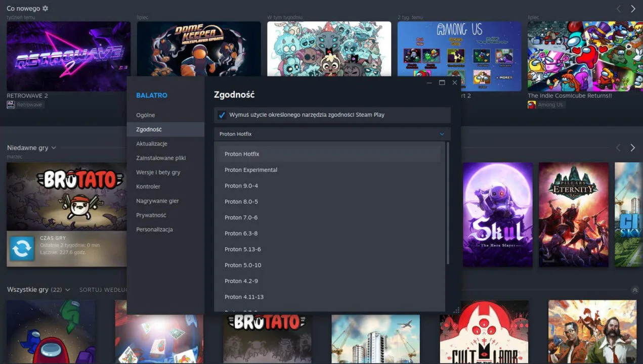Choose Proton 6.3-8 from list
Screen dimensions: 643x364
tap(329, 233)
